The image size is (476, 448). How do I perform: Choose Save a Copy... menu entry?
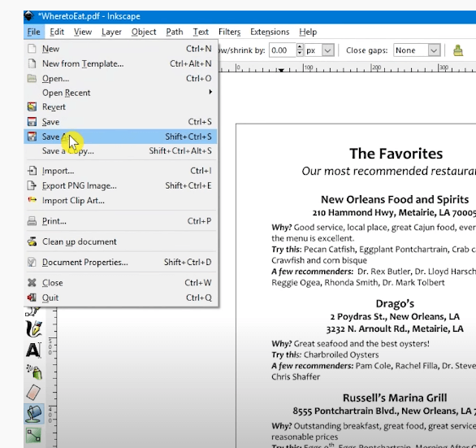click(120, 150)
